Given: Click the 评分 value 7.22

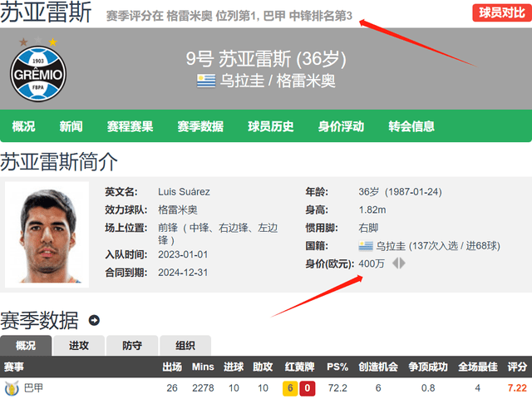Looking at the screenshot, I should point(517,388).
